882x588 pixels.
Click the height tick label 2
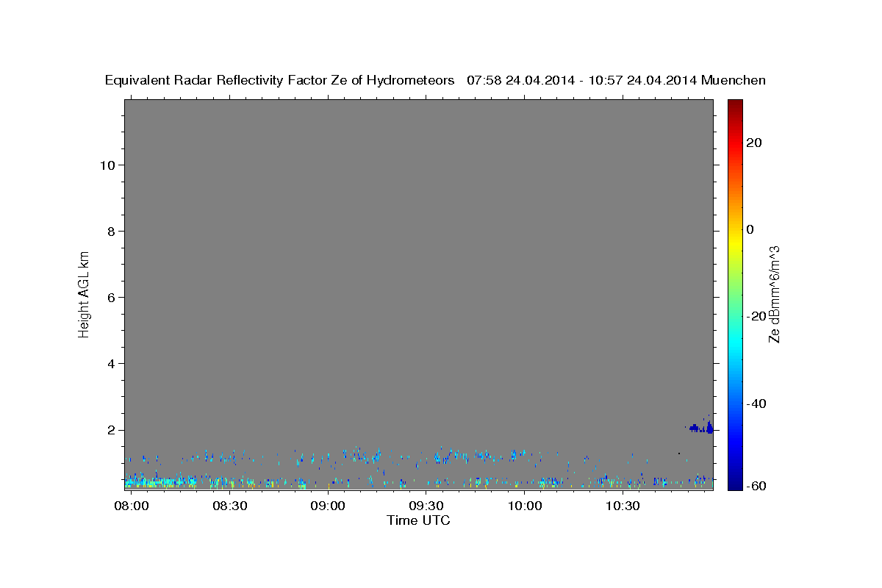[x=112, y=430]
